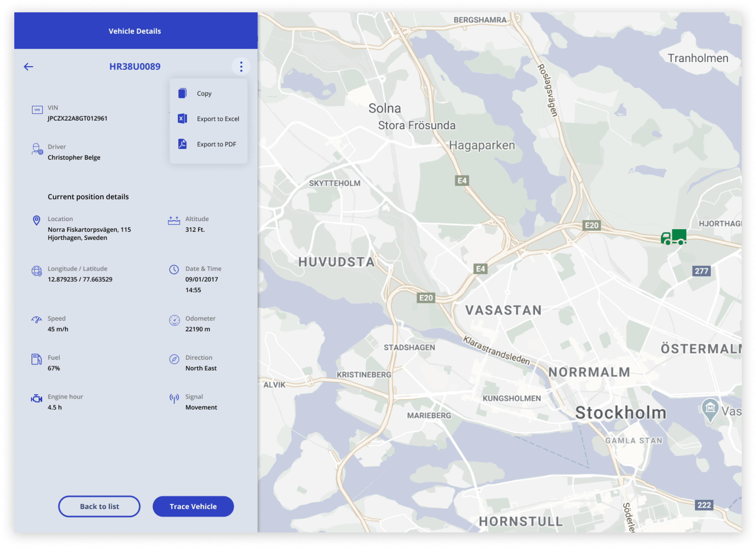Choose Export to PDF option
Image resolution: width=756 pixels, height=548 pixels.
(x=216, y=144)
